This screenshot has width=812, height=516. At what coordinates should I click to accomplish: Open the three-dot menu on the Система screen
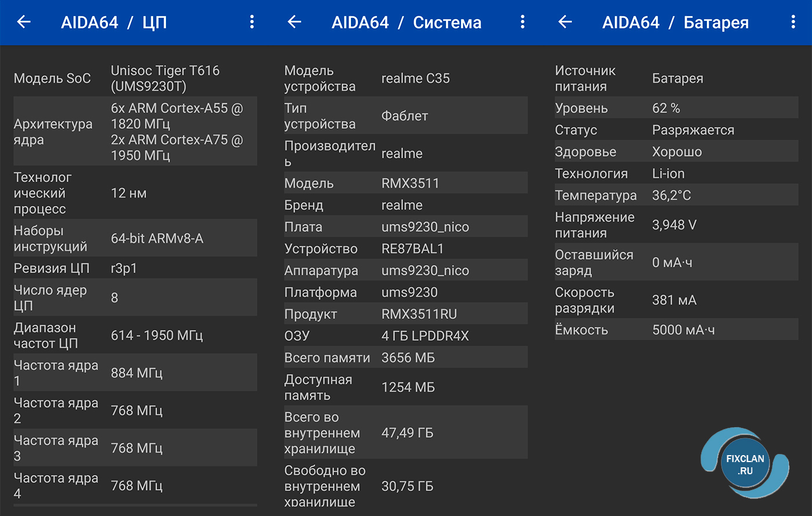coord(522,22)
